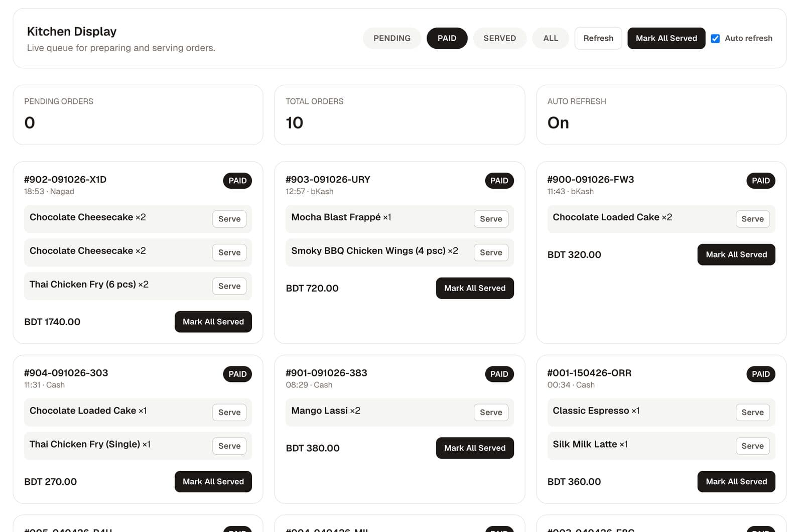This screenshot has width=803, height=532.
Task: Click order number #001-150426-ORR
Action: (x=589, y=373)
